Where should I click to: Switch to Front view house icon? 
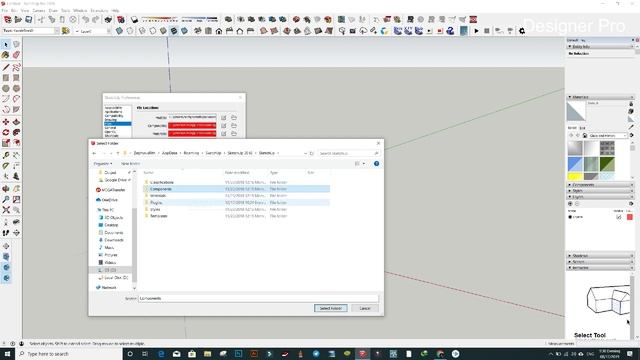point(219,31)
